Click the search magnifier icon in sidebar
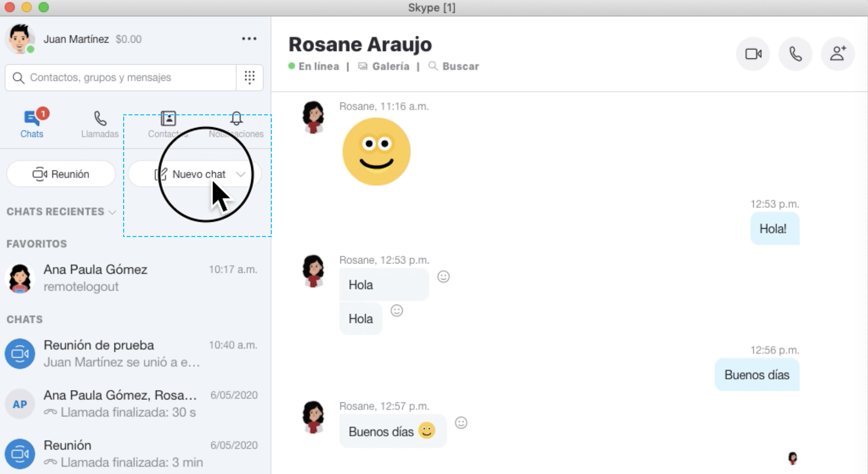Image resolution: width=868 pixels, height=474 pixels. click(x=18, y=78)
